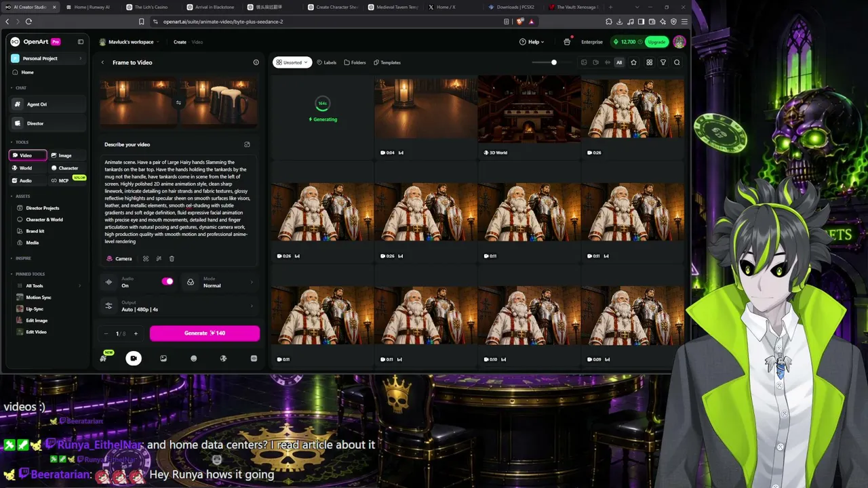
Task: Open the Mavluck's workspace dropdown
Action: [130, 42]
